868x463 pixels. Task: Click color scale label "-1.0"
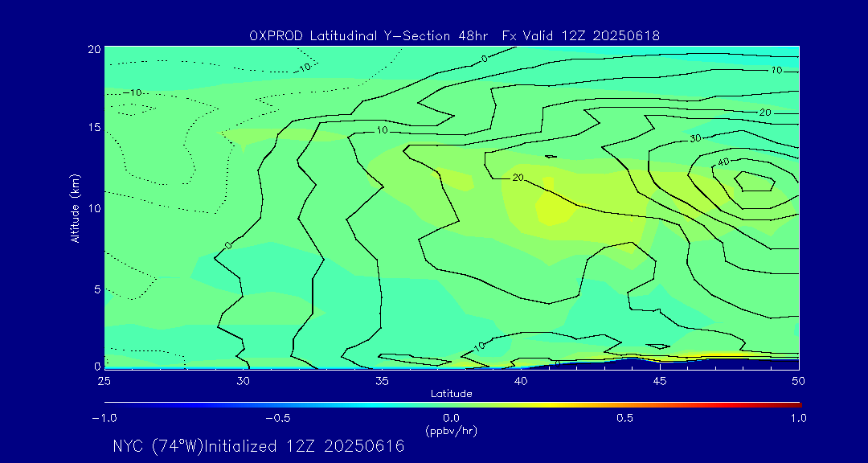coord(104,418)
